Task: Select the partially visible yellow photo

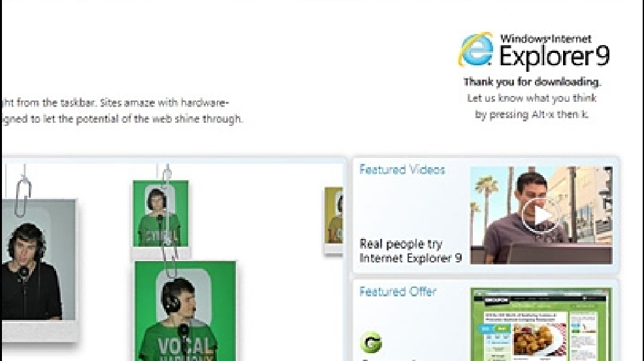Action: coord(334,216)
